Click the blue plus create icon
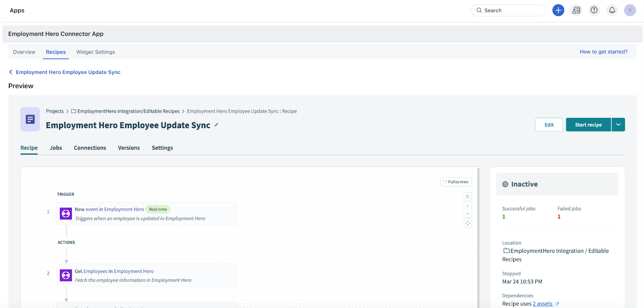This screenshot has height=308, width=644. 558,10
